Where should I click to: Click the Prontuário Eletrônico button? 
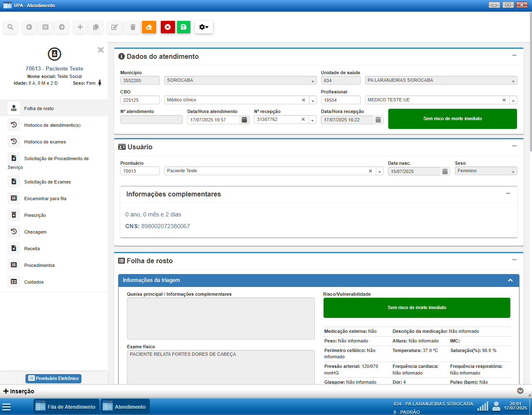click(x=53, y=378)
